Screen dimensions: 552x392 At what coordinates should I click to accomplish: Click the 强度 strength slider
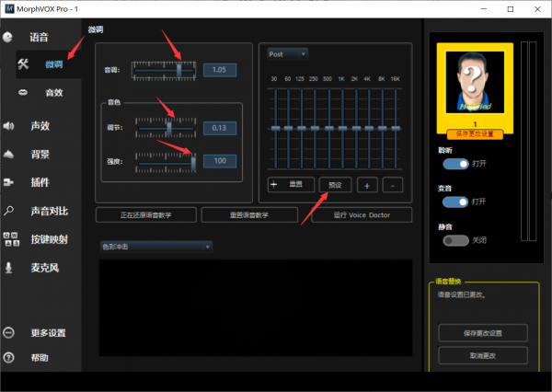point(166,163)
